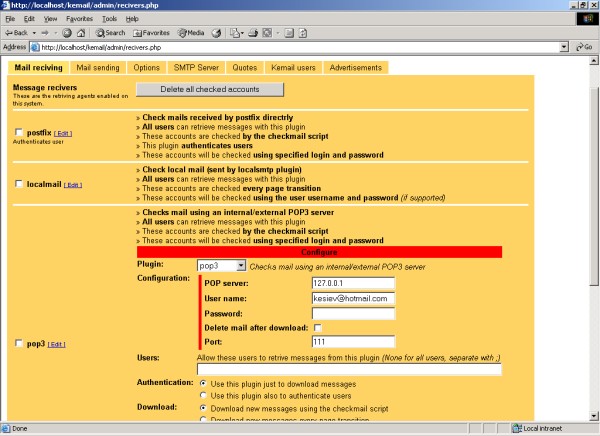Click the 'Check mails received by postfix directrly' text
This screenshot has height=436, width=600.
tap(218, 118)
